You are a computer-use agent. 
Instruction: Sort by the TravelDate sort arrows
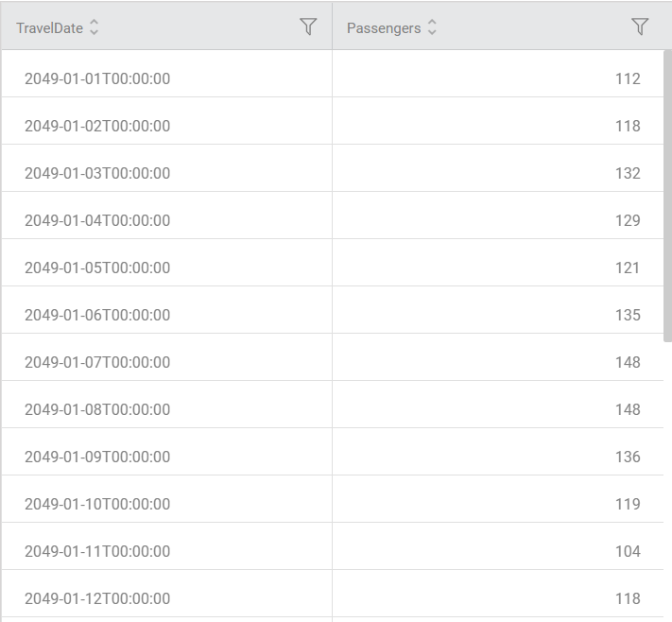(94, 27)
